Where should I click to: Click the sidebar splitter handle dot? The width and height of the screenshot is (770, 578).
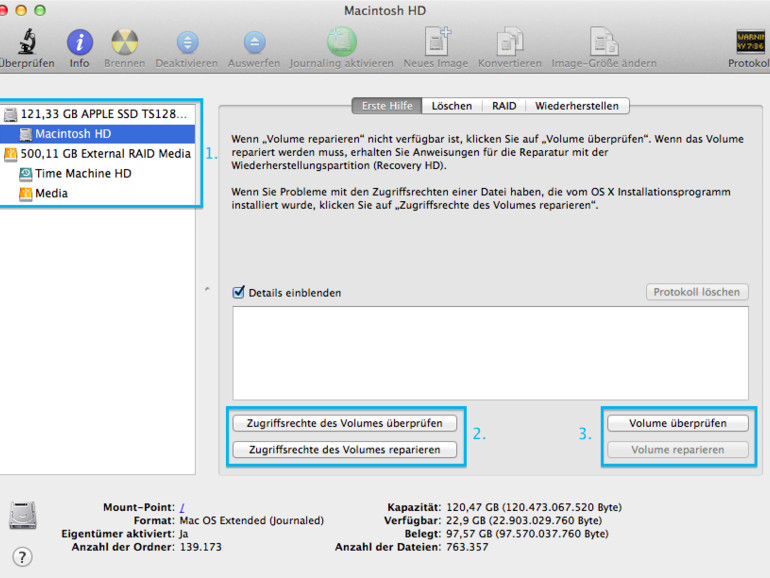point(207,289)
